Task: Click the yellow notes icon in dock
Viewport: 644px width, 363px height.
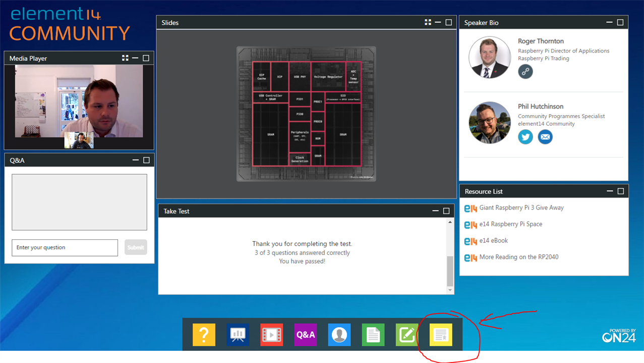Action: (x=440, y=335)
